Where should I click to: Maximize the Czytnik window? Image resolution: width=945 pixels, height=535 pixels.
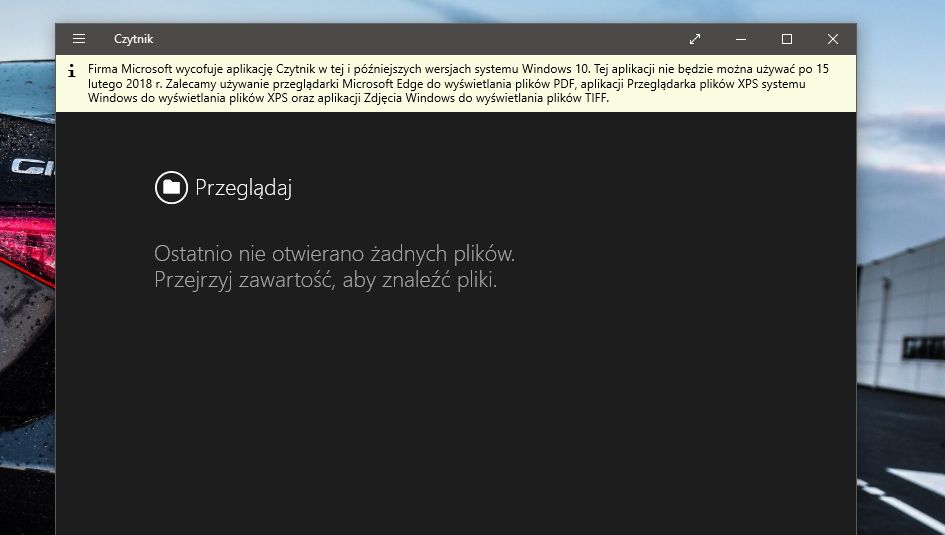[x=786, y=39]
